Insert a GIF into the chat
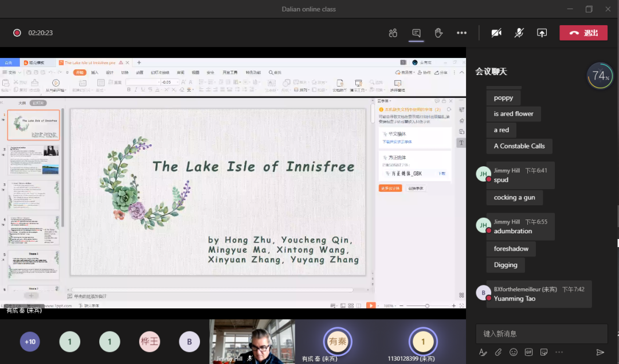The height and width of the screenshot is (364, 619). [528, 352]
